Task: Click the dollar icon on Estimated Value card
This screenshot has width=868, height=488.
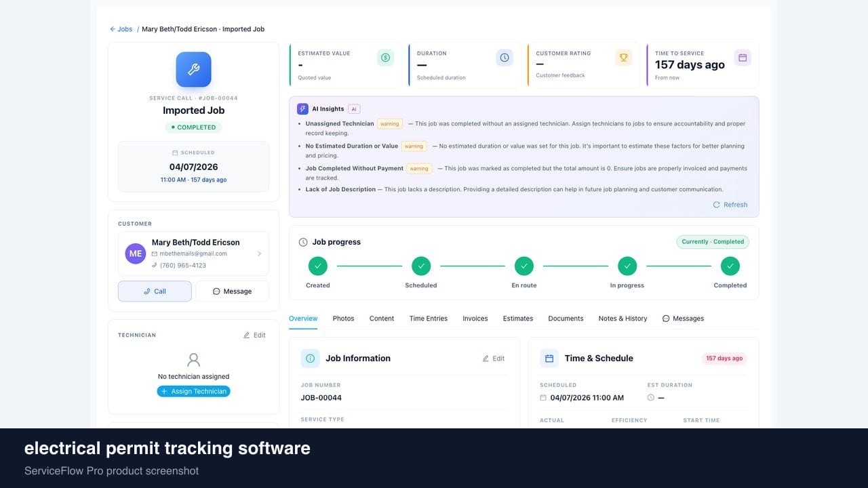Action: tap(385, 58)
